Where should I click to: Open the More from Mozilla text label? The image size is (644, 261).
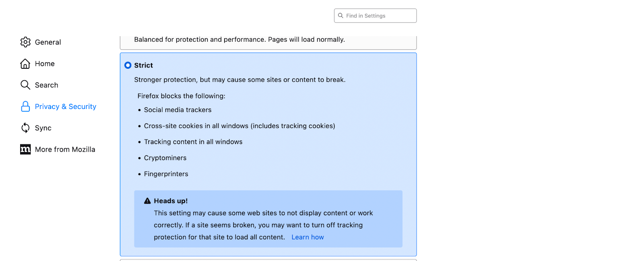click(x=65, y=149)
